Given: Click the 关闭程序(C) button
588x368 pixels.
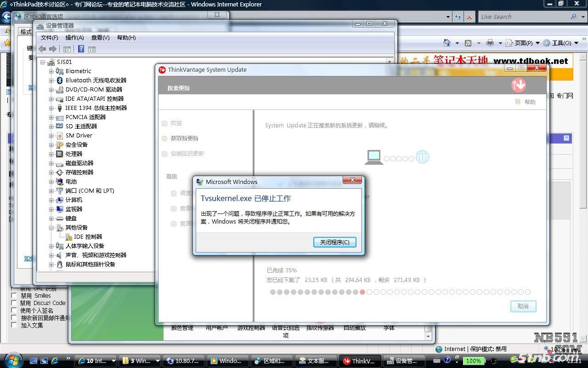Looking at the screenshot, I should click(x=334, y=242).
